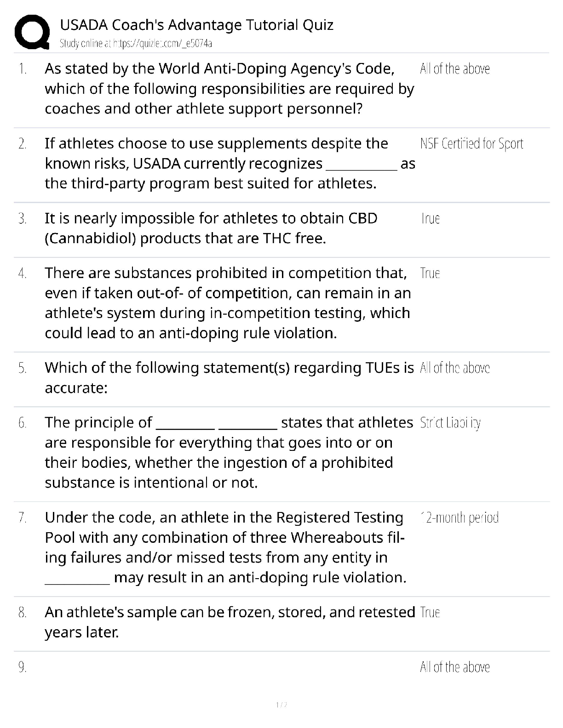Select the World Anti-Doping Agency's Code question
The height and width of the screenshot is (728, 563).
(x=229, y=88)
